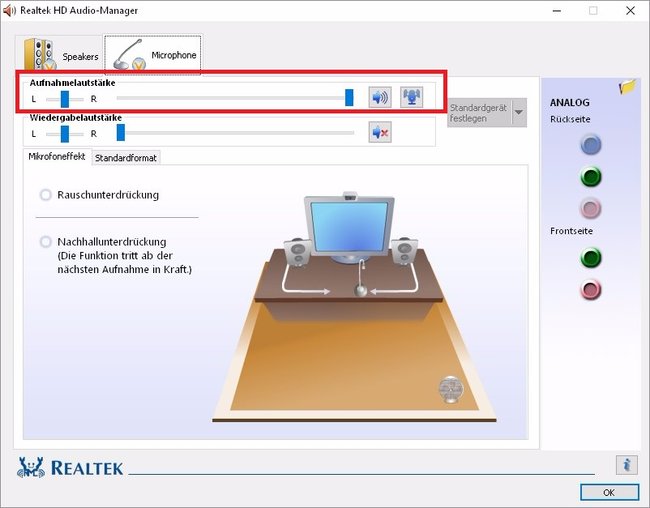Select the Microphone tab
This screenshot has height=508, width=650.
point(153,54)
